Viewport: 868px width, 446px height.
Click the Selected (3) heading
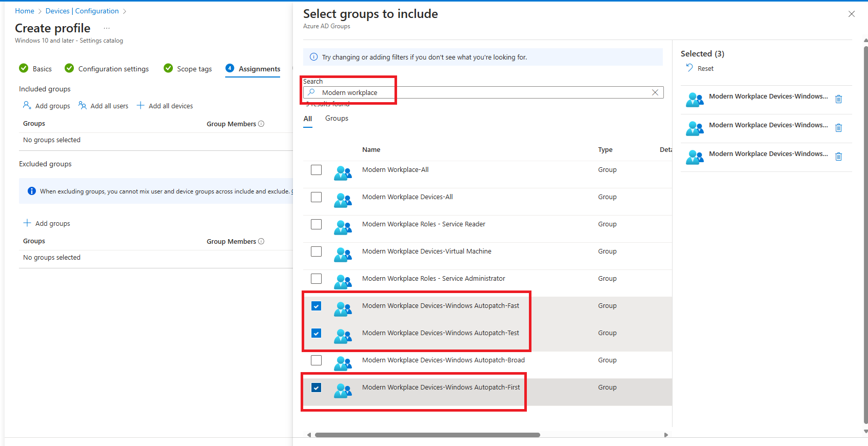click(702, 53)
